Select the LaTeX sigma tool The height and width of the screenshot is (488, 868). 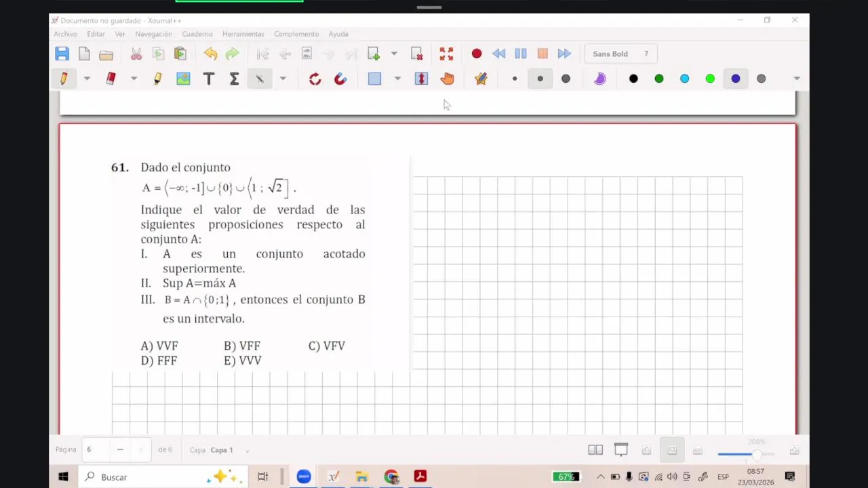coord(234,79)
